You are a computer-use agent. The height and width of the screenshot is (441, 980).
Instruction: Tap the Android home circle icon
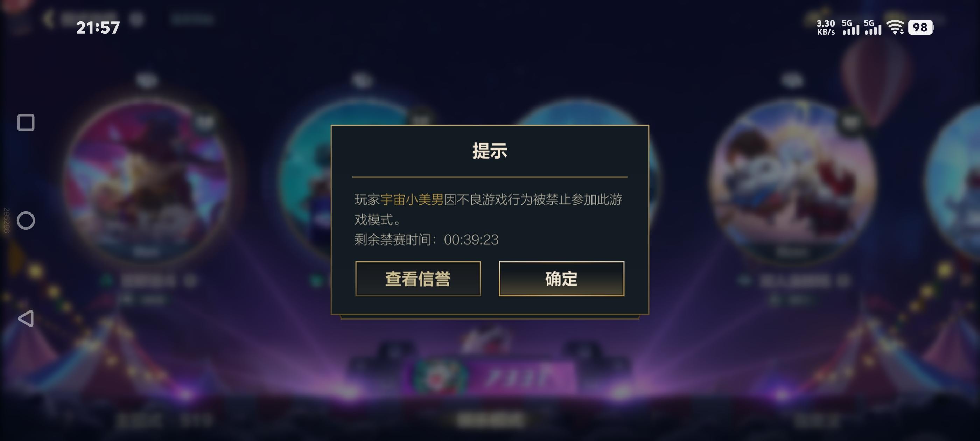coord(26,221)
